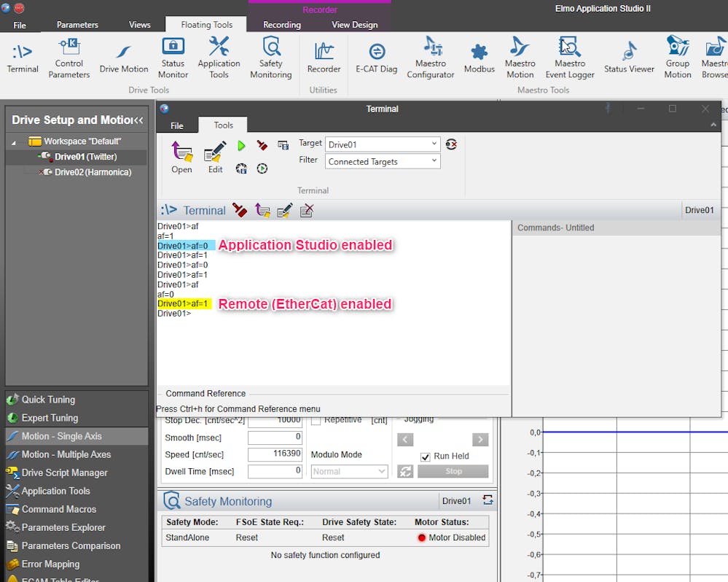Collapse the Drive Setup and Motion panel
This screenshot has width=728, height=582.
click(138, 120)
